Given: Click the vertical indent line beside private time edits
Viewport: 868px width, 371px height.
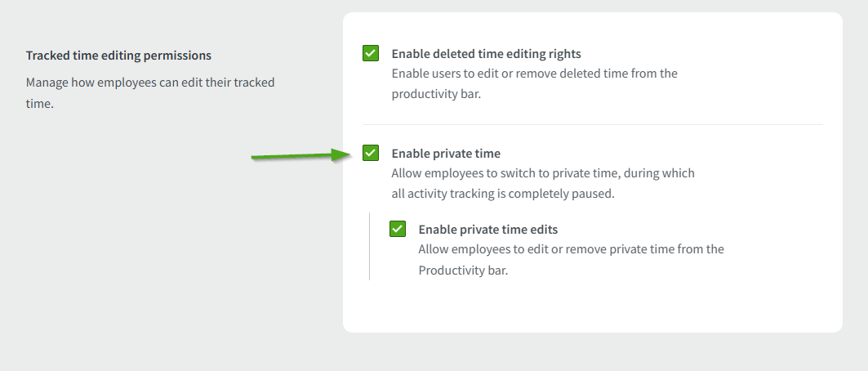Looking at the screenshot, I should pos(369,247).
